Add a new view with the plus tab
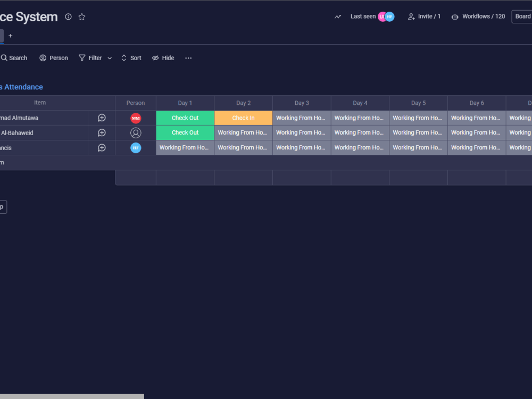The image size is (532, 399). coord(10,36)
